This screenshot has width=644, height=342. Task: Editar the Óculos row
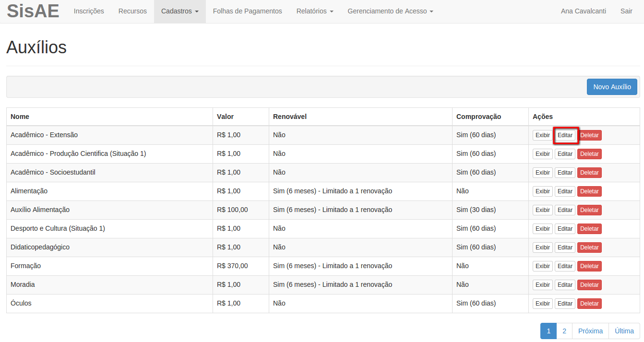tap(565, 304)
